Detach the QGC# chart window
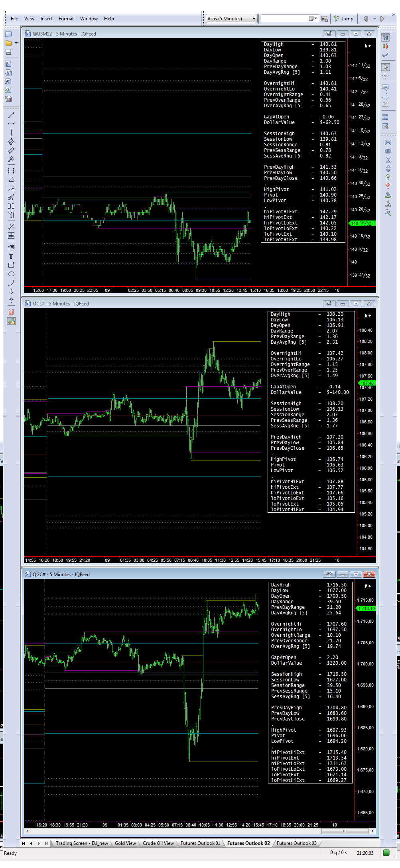The image size is (400, 868). tap(329, 575)
